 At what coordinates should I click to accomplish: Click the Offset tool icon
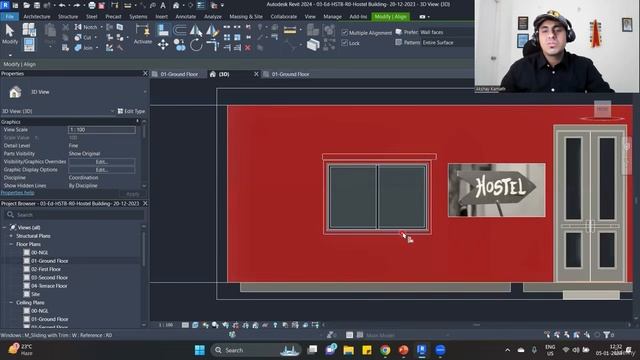tap(180, 30)
